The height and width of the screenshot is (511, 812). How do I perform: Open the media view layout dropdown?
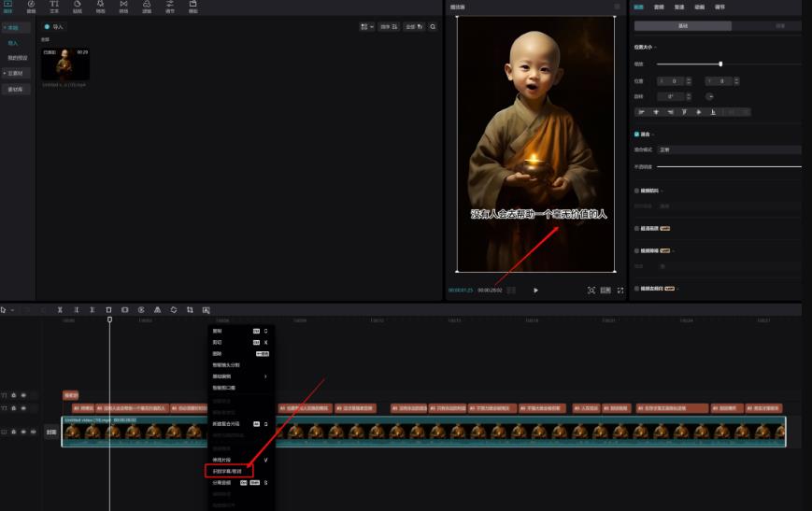coord(366,27)
